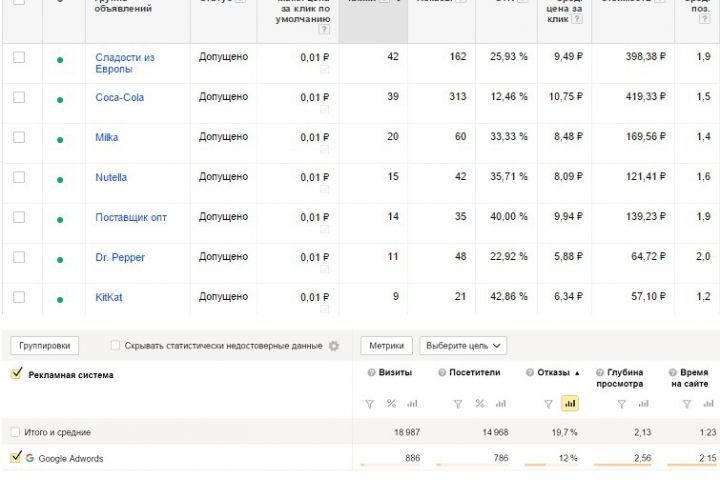Viewport: 720px width, 480px height.
Task: Click the 42,86 % CTR value
Action: click(x=509, y=296)
